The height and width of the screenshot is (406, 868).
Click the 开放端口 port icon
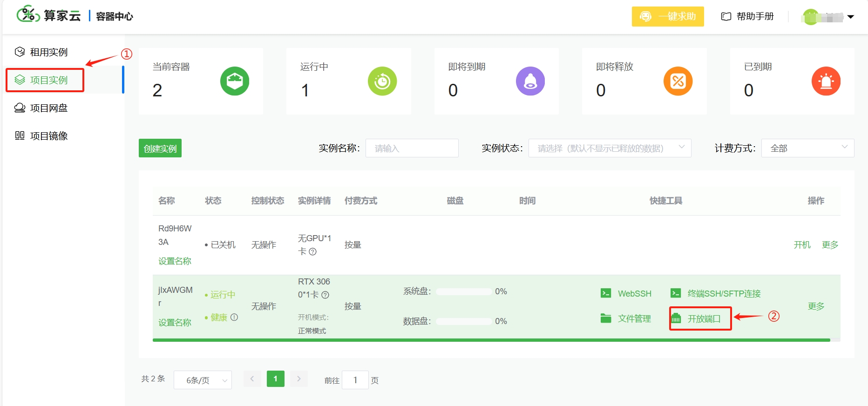pyautogui.click(x=676, y=318)
